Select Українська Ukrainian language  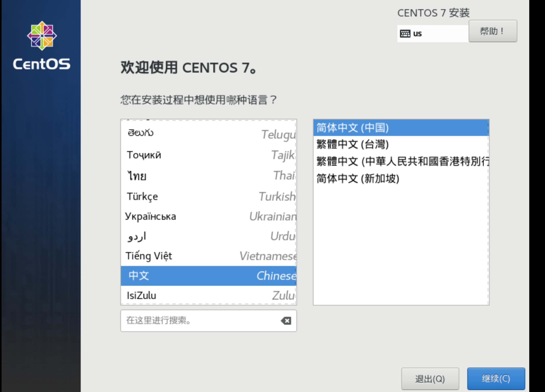tap(209, 216)
